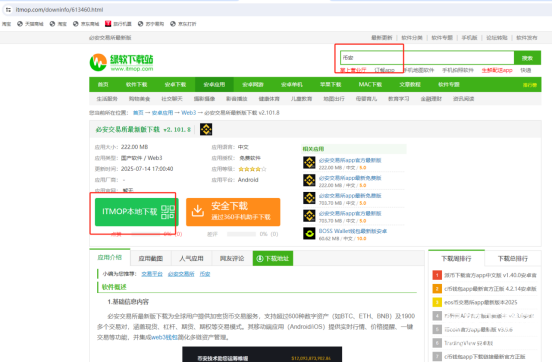Screen dimensions: 553x362
Task: Click 软件分类 in top utility links
Action: pos(412,38)
